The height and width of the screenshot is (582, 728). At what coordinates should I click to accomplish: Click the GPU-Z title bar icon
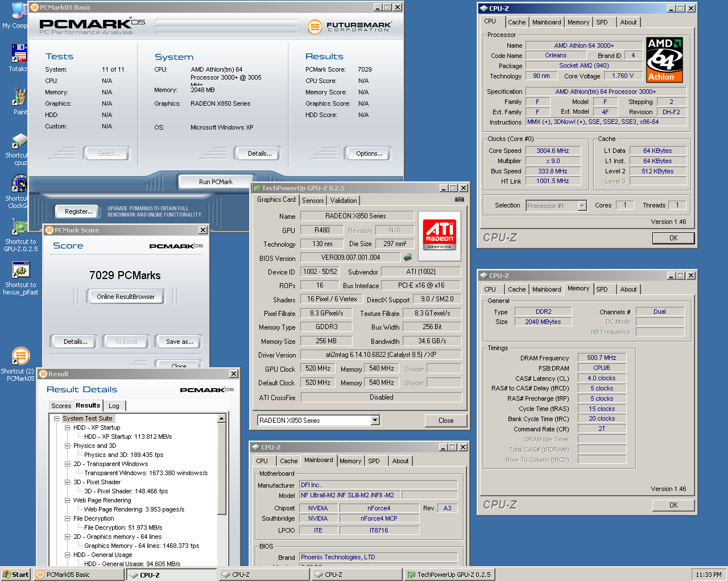[x=257, y=188]
